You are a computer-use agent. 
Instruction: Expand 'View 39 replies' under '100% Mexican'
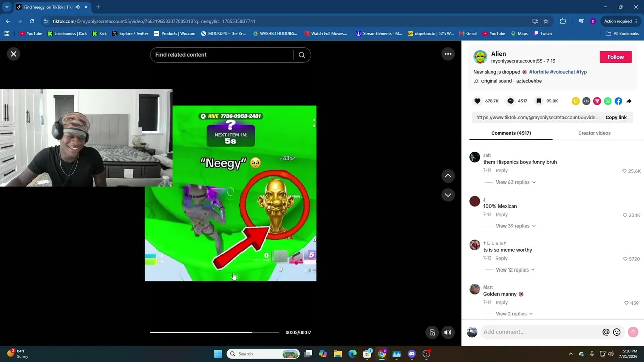[515, 226]
